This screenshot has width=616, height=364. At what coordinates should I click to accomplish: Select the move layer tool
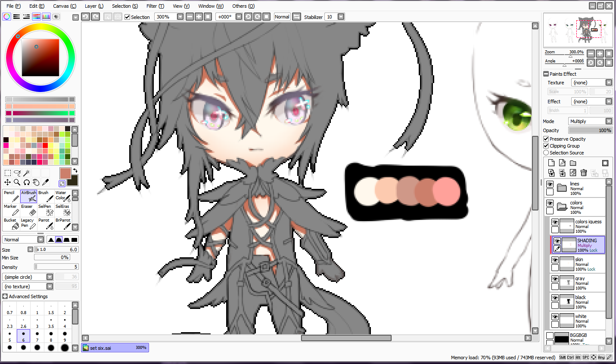(8, 182)
